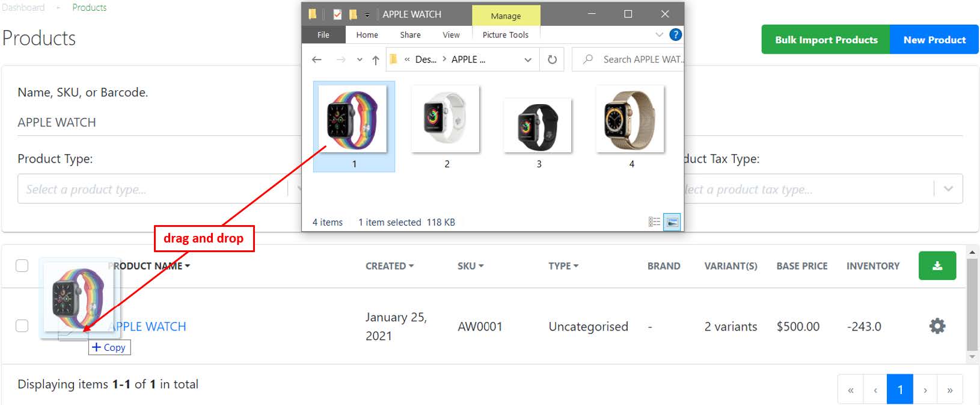
Task: Click the 2 variants cell
Action: pos(730,327)
